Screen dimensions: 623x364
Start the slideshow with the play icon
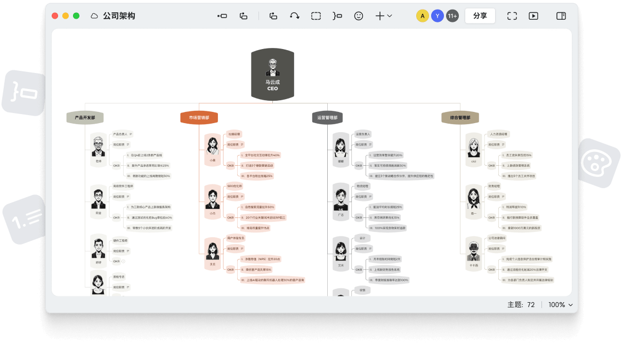point(533,15)
